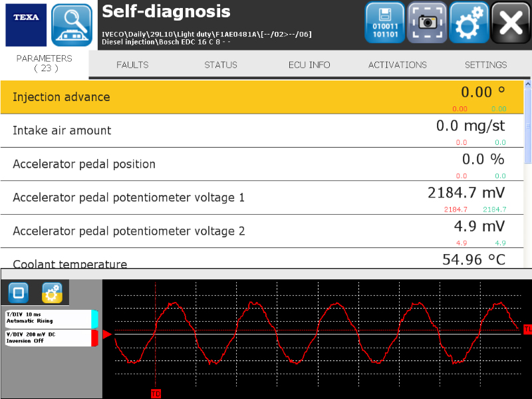Open the SETTINGS tab

(485, 65)
